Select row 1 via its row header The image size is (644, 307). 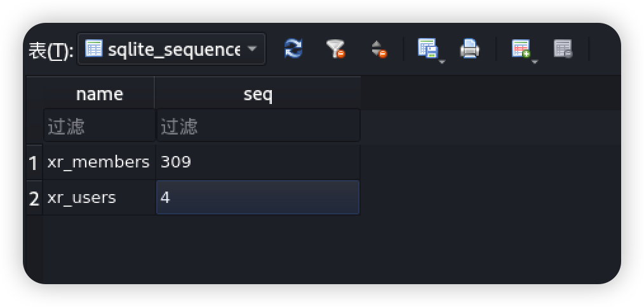(34, 162)
